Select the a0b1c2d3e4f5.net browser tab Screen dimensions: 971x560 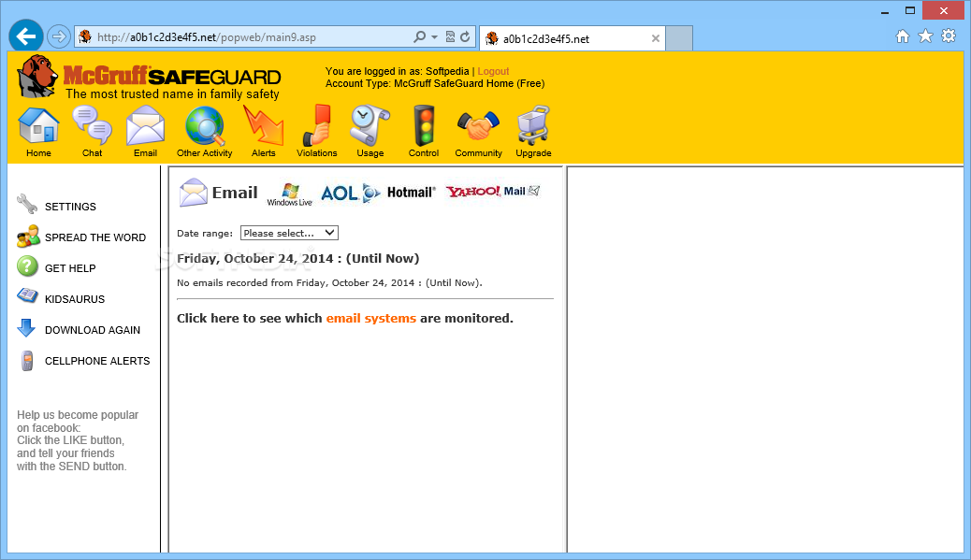click(572, 39)
